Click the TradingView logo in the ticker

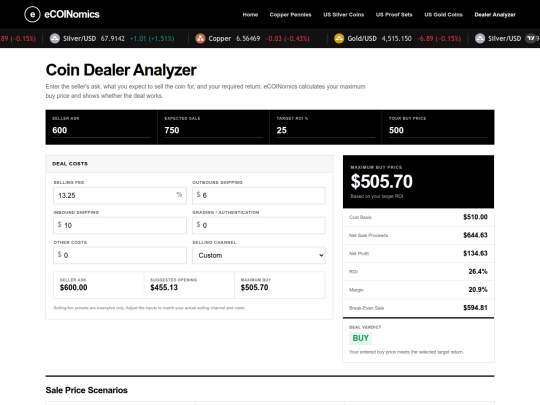point(531,38)
